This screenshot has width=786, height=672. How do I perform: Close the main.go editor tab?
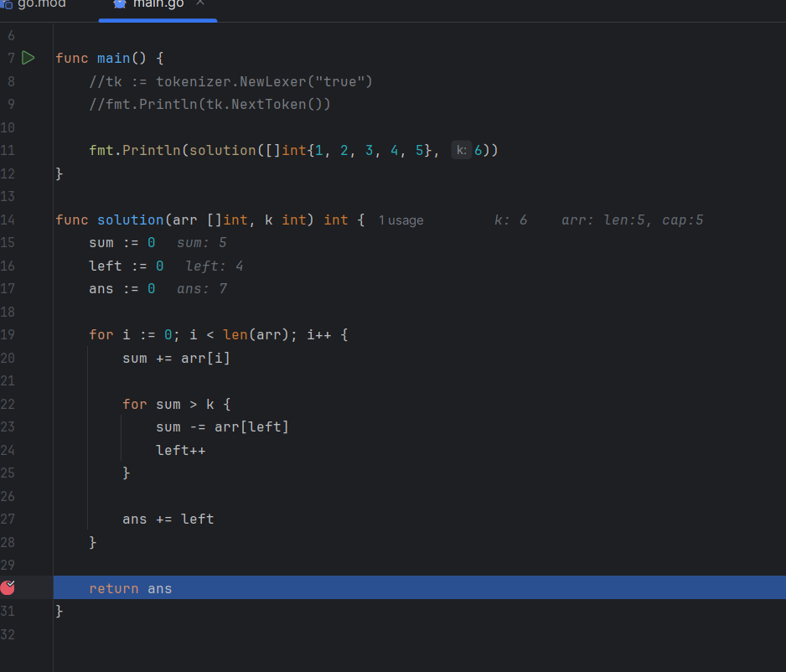tap(199, 3)
